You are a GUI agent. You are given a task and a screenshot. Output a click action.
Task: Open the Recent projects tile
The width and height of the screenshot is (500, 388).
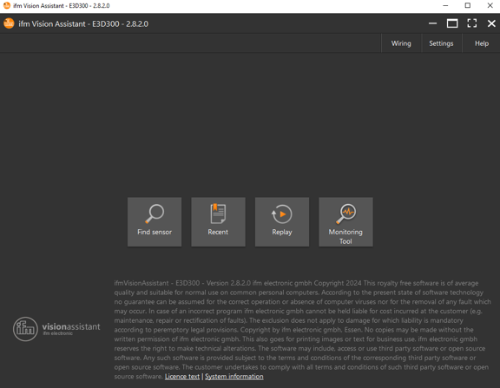point(218,222)
